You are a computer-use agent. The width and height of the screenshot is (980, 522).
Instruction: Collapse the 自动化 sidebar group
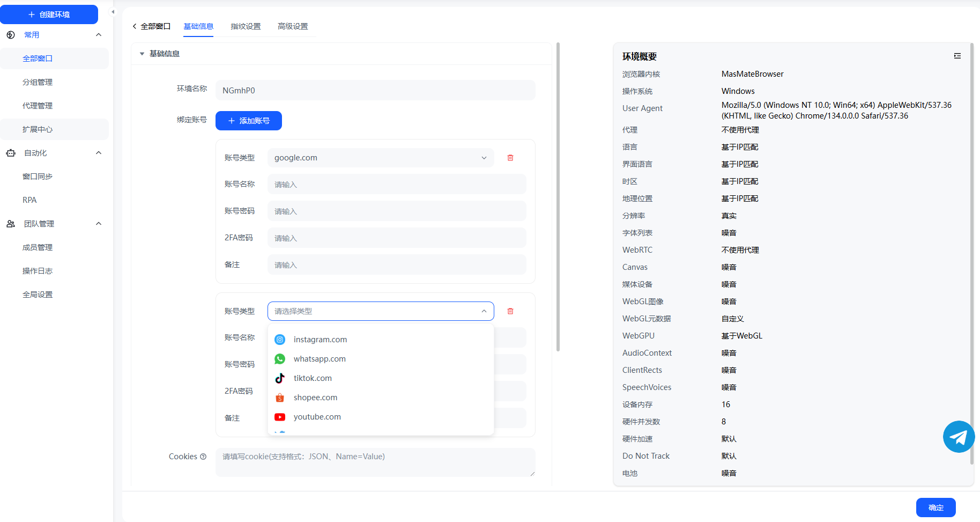(x=99, y=153)
